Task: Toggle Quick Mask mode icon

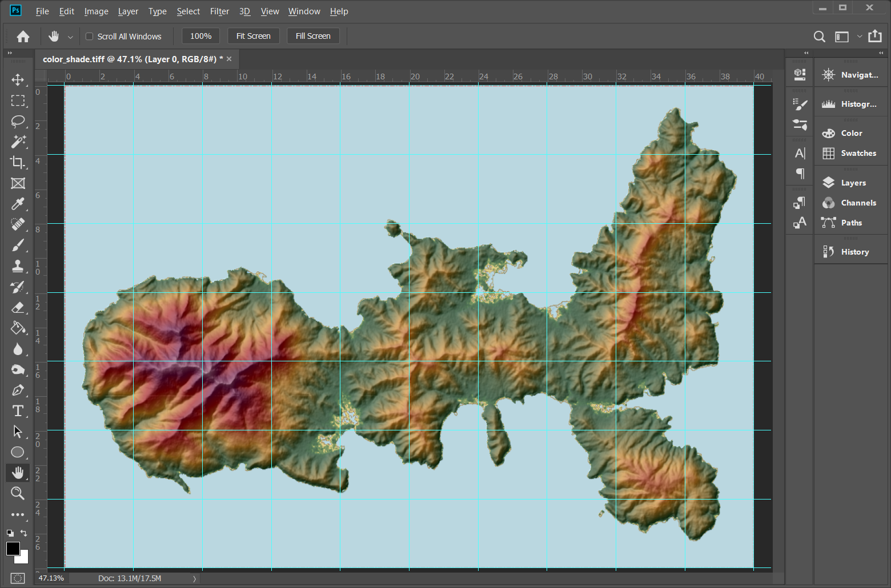Action: coord(18,578)
